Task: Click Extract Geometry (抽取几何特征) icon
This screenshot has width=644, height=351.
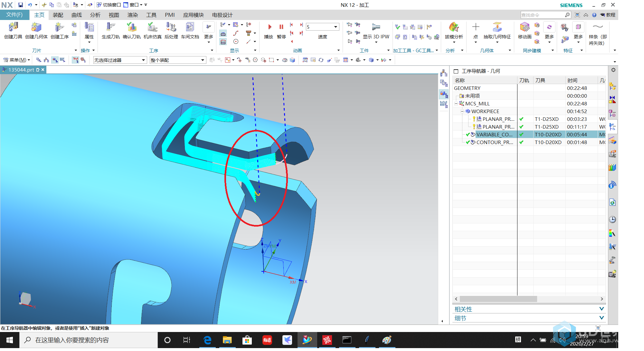Action: [497, 27]
